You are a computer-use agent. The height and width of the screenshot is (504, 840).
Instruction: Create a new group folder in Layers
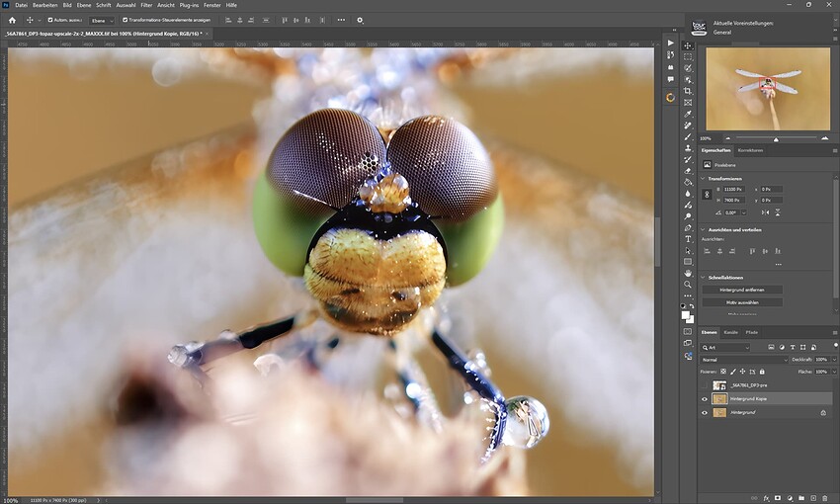[x=801, y=498]
